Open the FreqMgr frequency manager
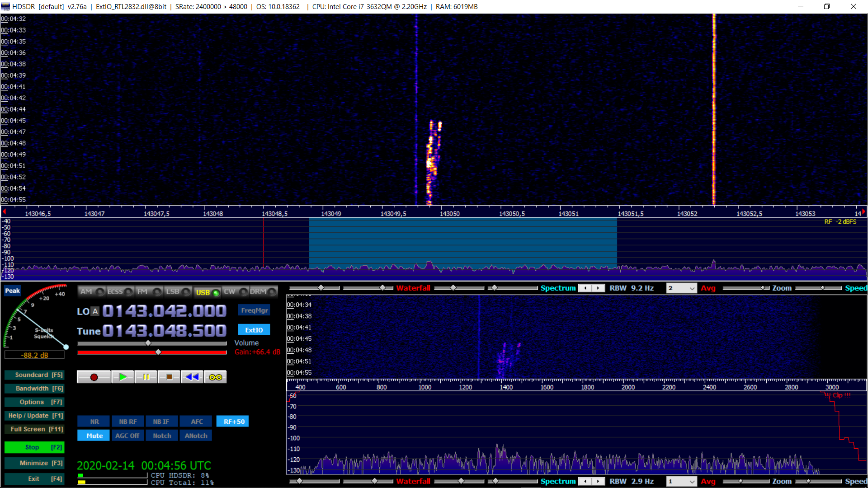 pos(254,310)
